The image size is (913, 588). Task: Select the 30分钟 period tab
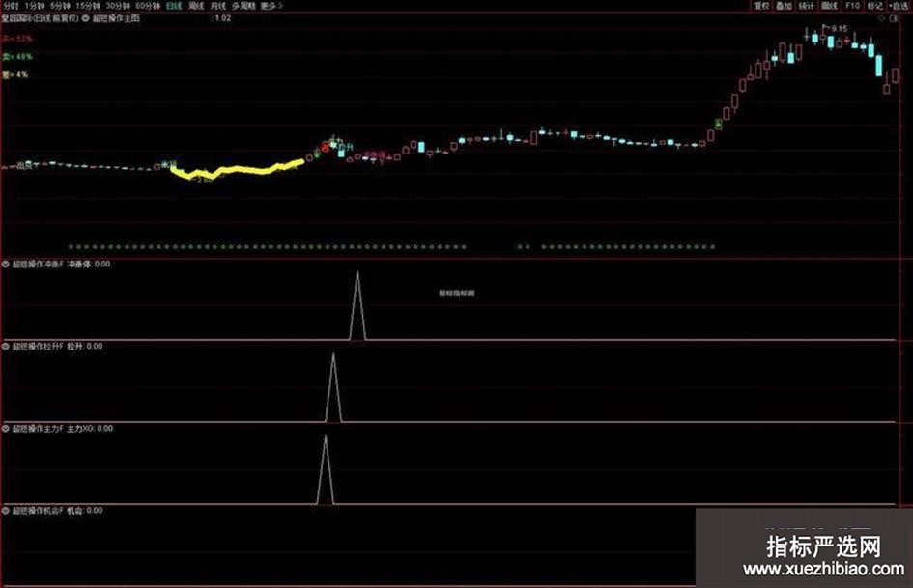[x=118, y=6]
